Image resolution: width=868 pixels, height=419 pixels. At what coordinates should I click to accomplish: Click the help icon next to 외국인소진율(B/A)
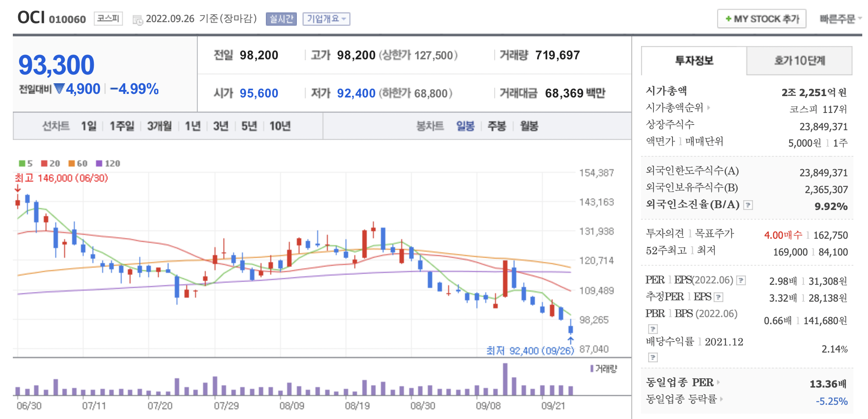pos(748,205)
